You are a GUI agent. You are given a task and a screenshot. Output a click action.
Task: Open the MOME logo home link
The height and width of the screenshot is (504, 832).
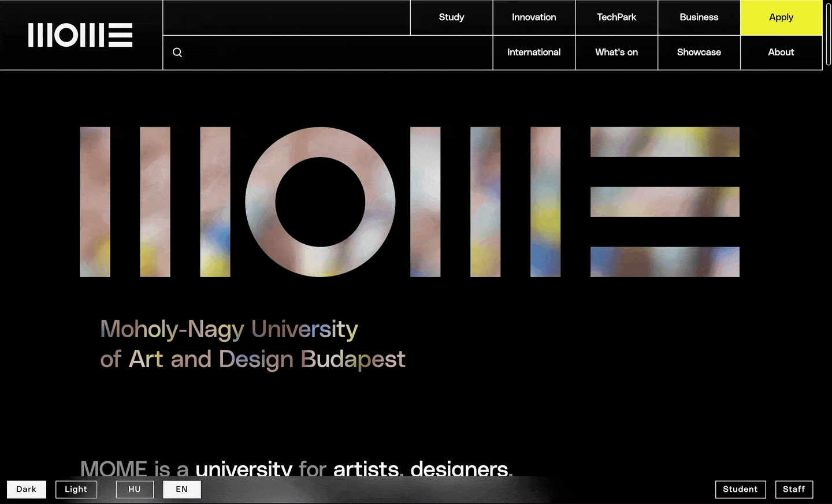[80, 35]
